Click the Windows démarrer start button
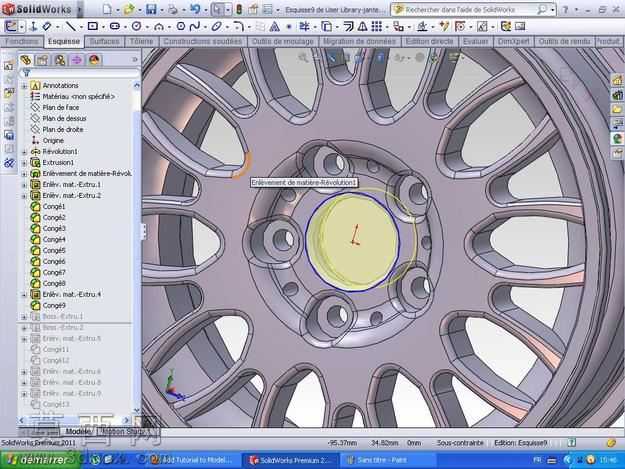 coord(38,460)
